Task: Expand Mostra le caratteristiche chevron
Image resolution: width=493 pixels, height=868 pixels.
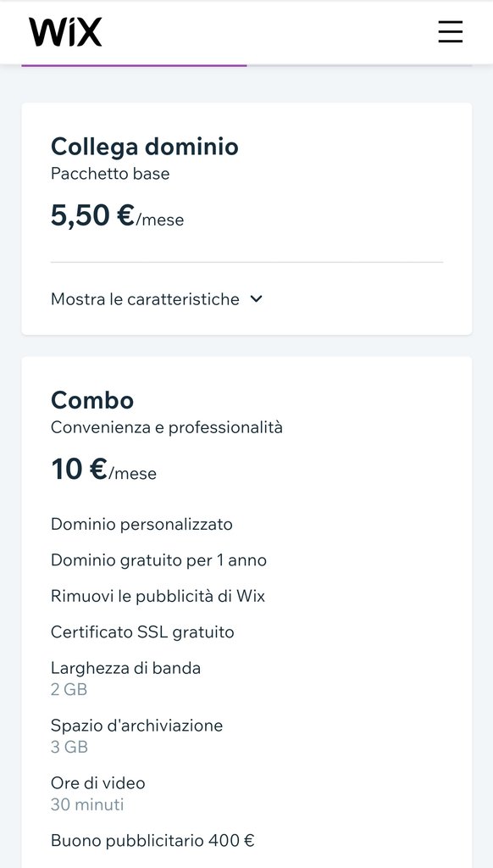Action: 256,299
